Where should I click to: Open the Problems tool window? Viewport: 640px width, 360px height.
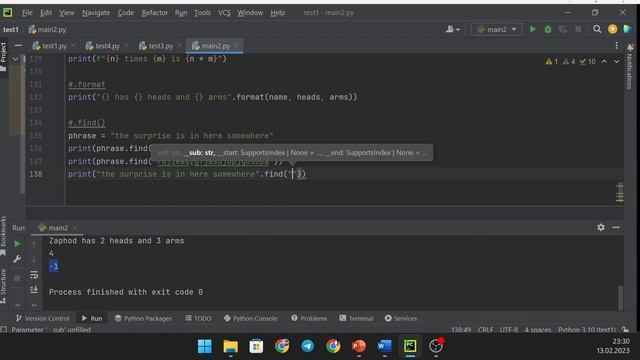coord(309,318)
